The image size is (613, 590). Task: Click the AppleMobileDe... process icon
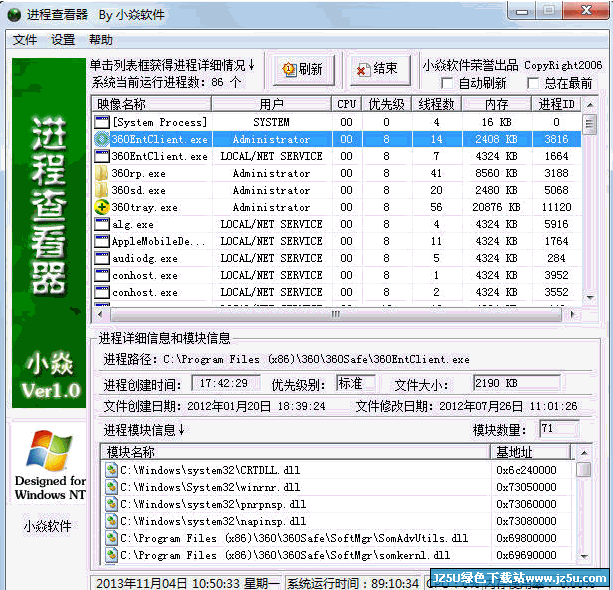[x=102, y=241]
